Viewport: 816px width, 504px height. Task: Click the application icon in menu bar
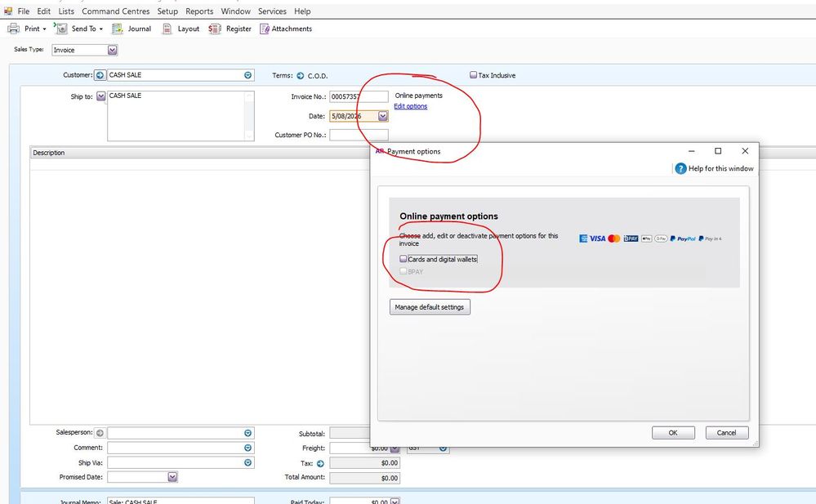8,11
